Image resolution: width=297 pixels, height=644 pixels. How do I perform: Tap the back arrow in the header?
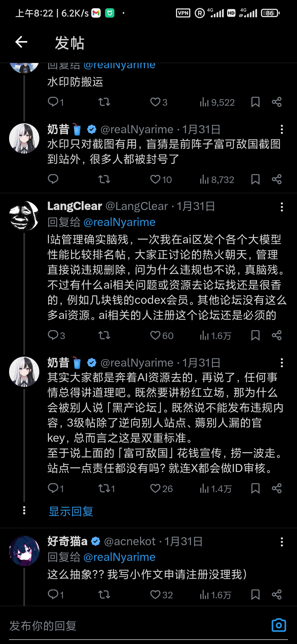click(21, 42)
